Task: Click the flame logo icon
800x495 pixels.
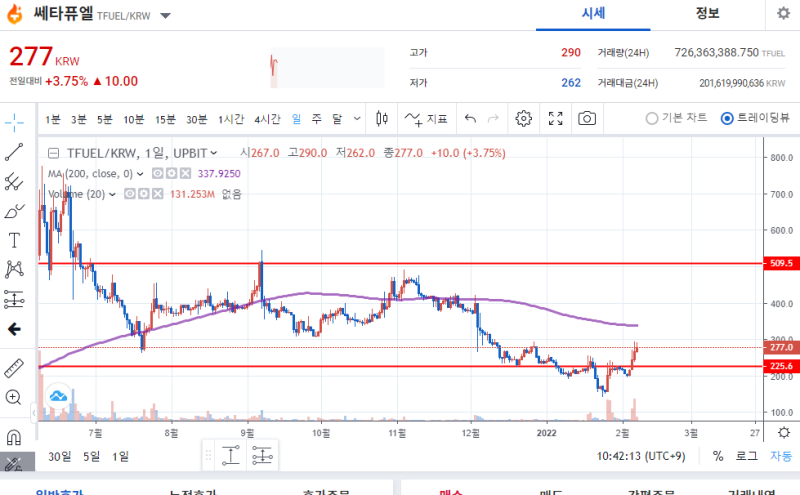Action: coord(15,14)
